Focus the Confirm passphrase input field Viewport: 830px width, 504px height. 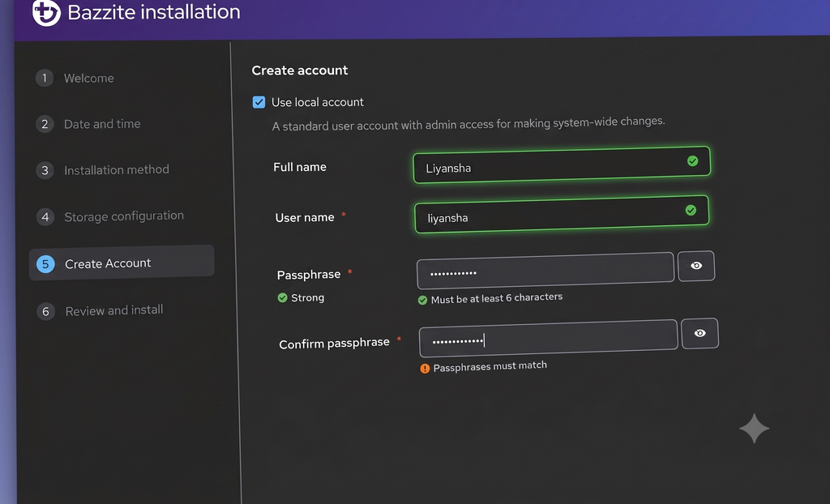[x=549, y=338]
